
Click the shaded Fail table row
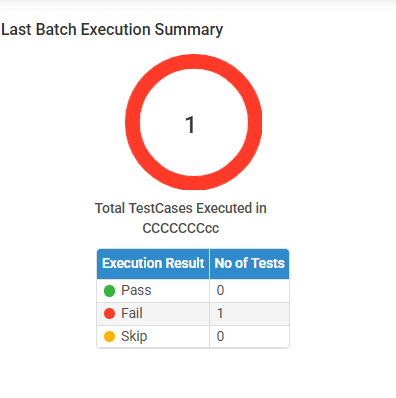tap(193, 314)
